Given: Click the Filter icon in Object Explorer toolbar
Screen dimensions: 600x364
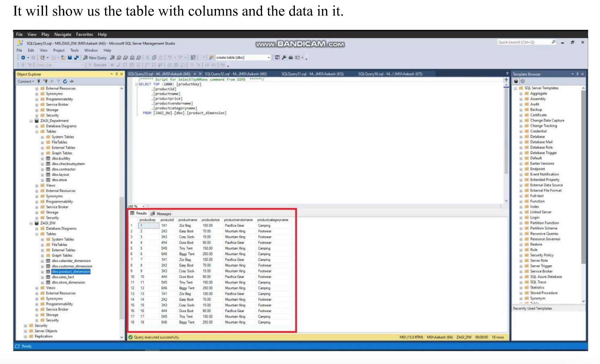Looking at the screenshot, I should click(59, 81).
